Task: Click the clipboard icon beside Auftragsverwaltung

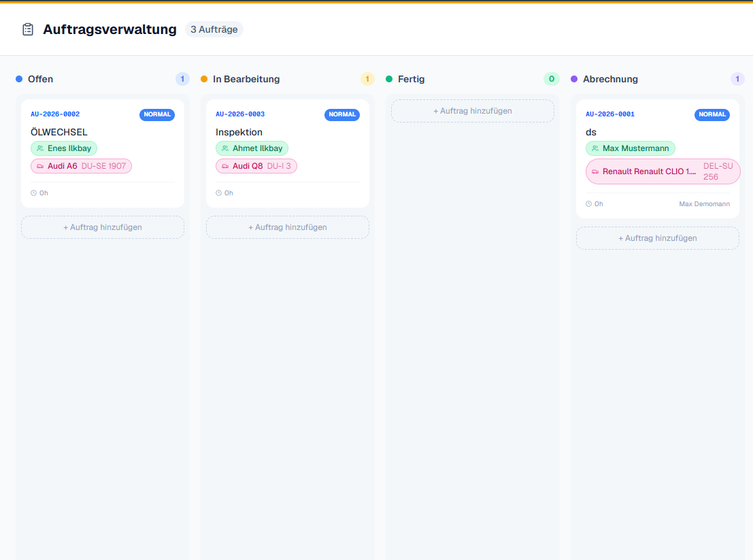Action: coord(28,29)
